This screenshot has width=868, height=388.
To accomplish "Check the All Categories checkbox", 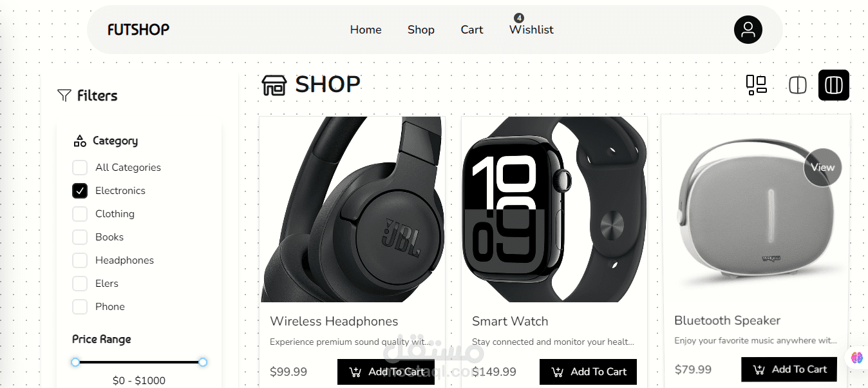I will 80,168.
